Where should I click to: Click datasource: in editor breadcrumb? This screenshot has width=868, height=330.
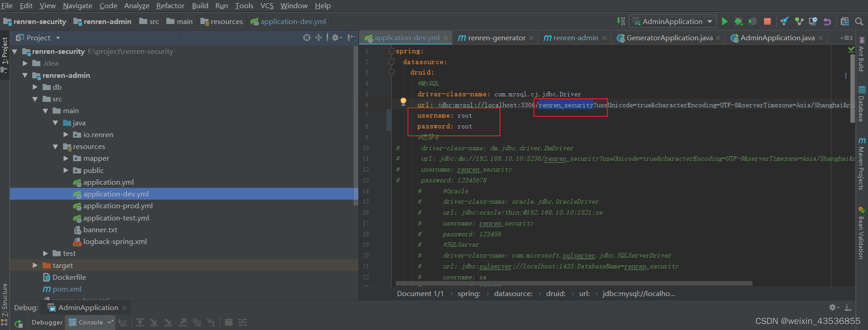(513, 293)
